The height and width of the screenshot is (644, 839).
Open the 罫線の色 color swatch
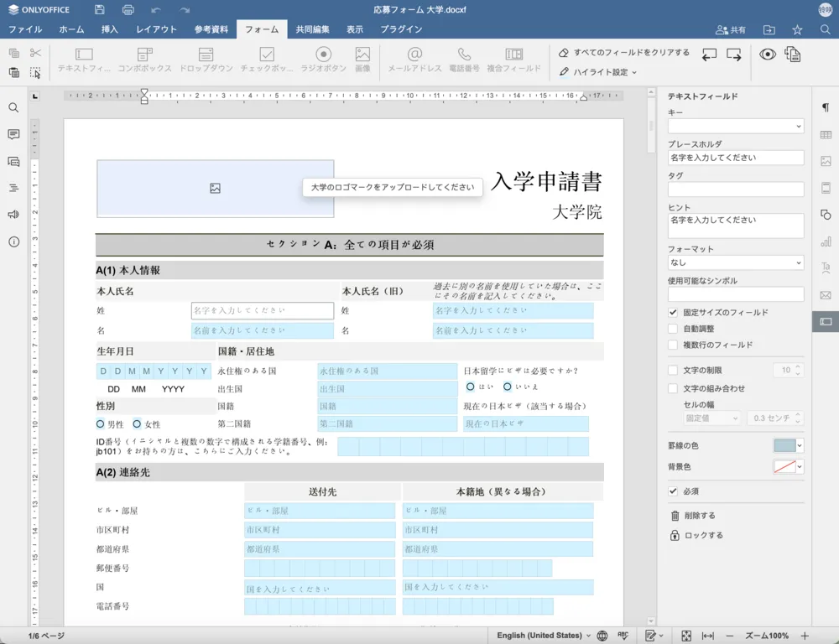pyautogui.click(x=788, y=445)
